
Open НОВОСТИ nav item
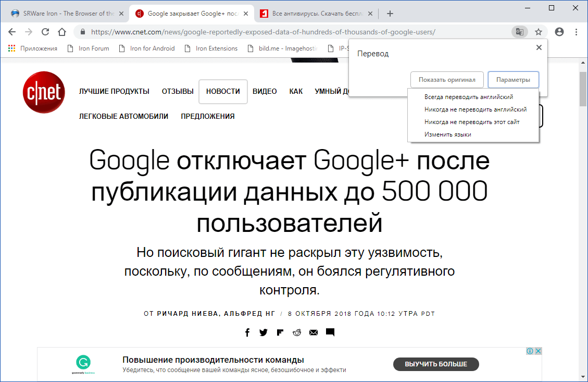coord(223,92)
